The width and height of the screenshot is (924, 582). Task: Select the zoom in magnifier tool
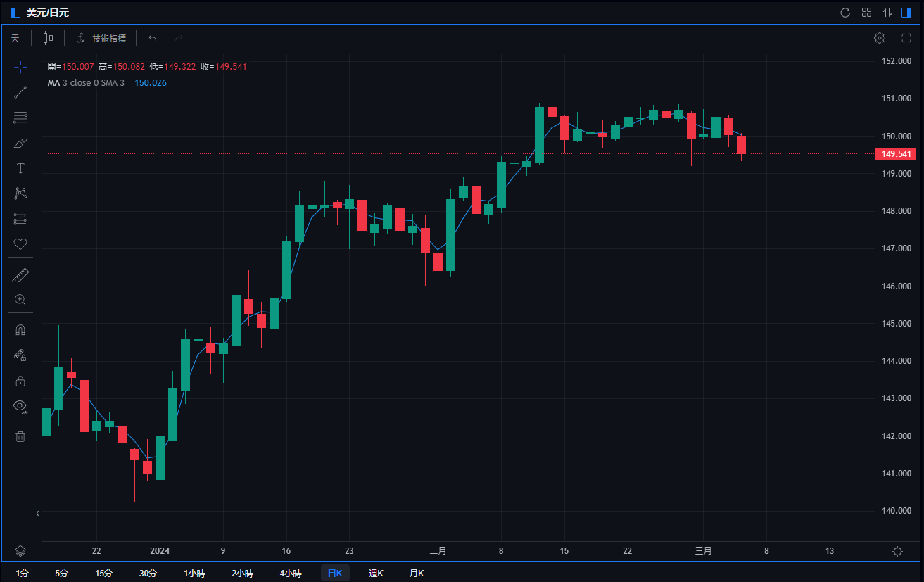tap(20, 300)
